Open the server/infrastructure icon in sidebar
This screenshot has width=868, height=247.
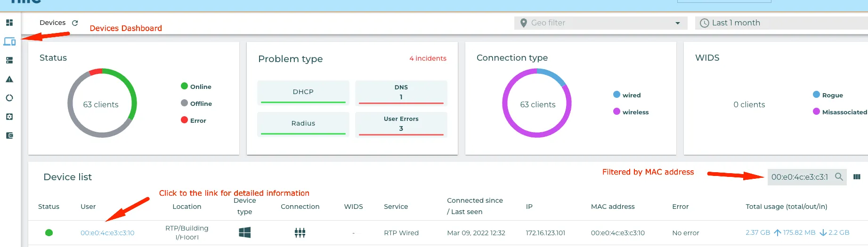[9, 60]
